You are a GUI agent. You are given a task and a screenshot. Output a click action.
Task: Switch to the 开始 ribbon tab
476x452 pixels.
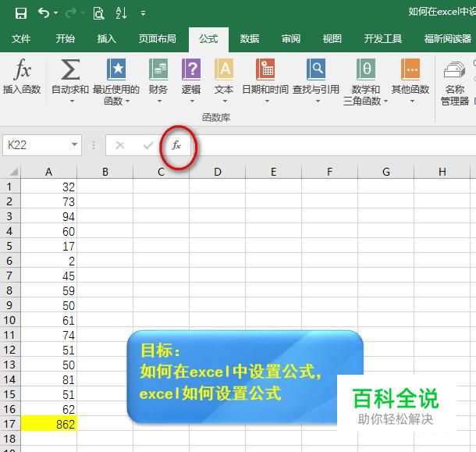[x=65, y=38]
